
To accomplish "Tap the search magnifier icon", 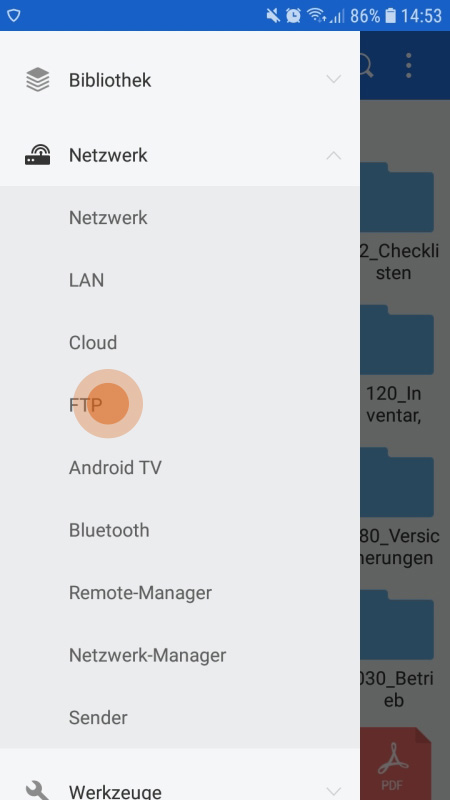I will click(x=366, y=65).
